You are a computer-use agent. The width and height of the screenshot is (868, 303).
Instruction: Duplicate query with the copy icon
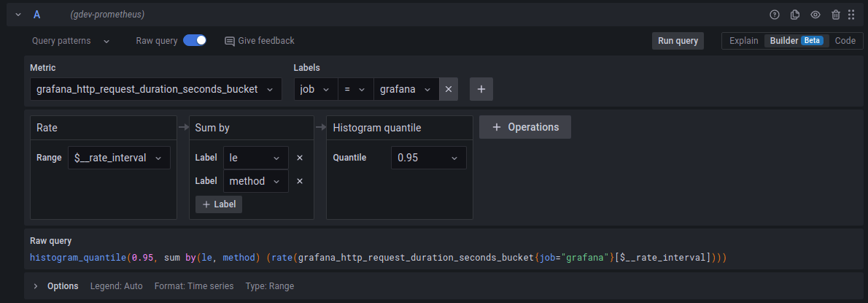(x=795, y=15)
